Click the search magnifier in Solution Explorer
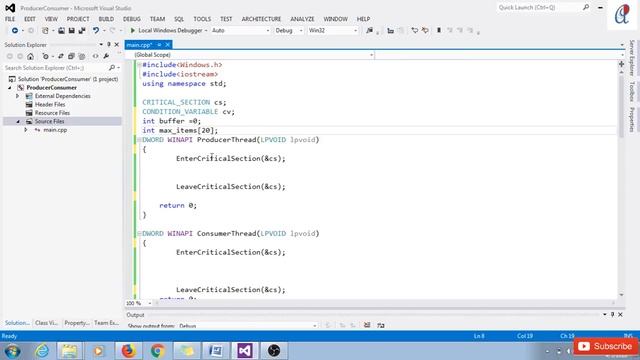Screen dimensions: 640x360 coord(112,68)
